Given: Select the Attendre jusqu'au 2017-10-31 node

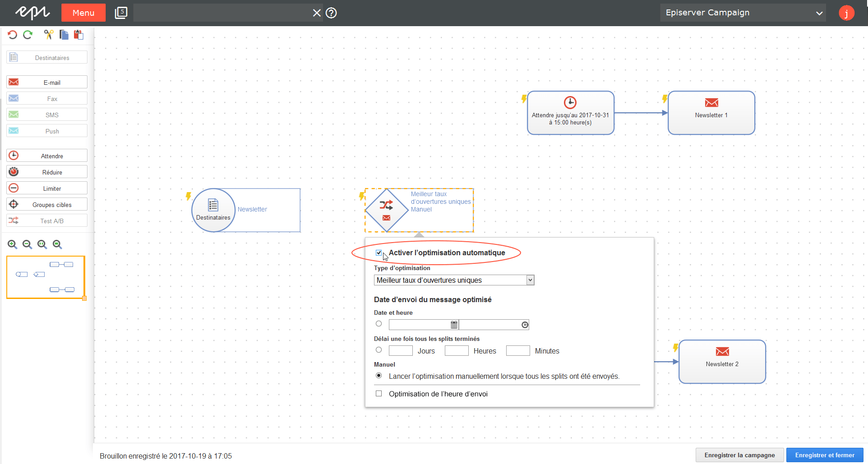Looking at the screenshot, I should (571, 113).
